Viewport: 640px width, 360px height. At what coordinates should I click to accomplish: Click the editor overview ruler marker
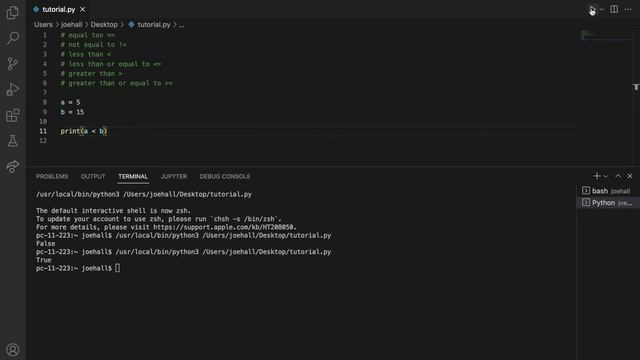(x=636, y=87)
